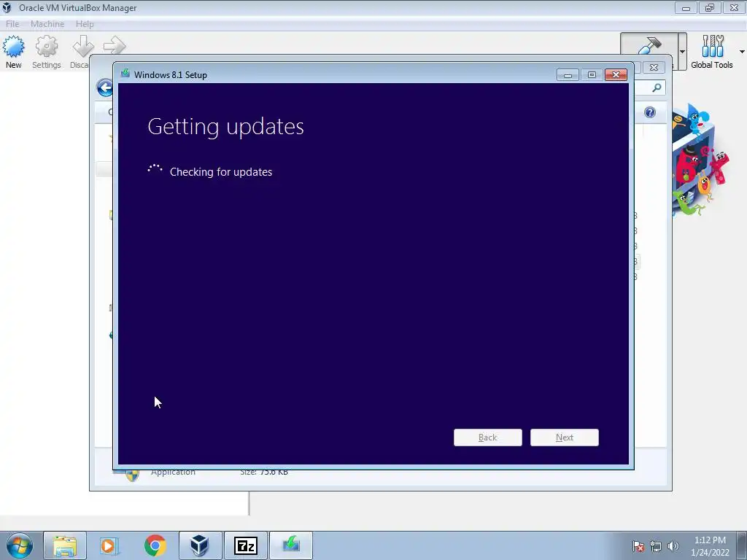Open the Windows Start menu orb
This screenshot has width=747, height=560.
pyautogui.click(x=20, y=546)
